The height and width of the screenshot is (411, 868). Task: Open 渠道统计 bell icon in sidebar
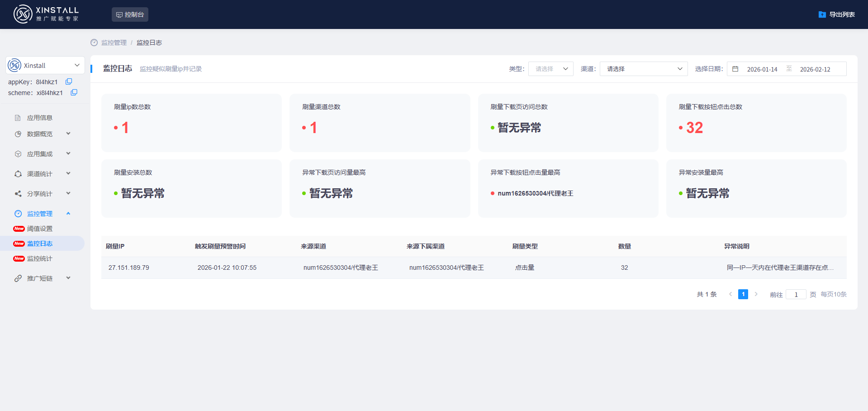18,173
